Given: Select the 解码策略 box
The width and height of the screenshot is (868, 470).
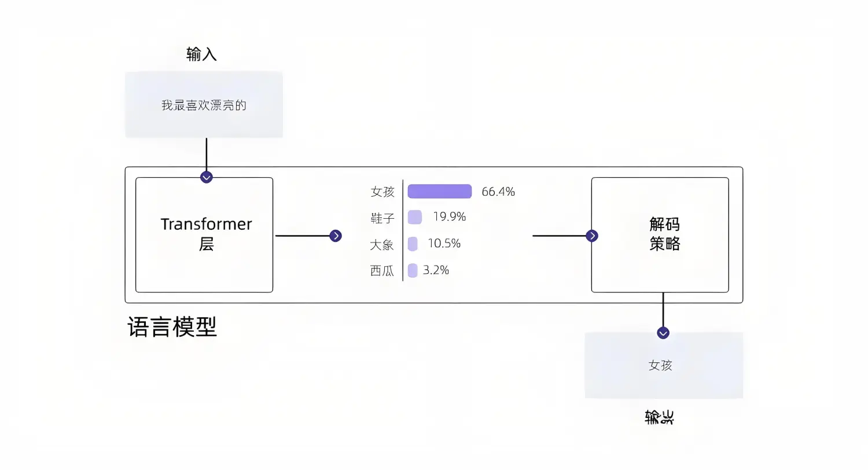Looking at the screenshot, I should point(660,234).
